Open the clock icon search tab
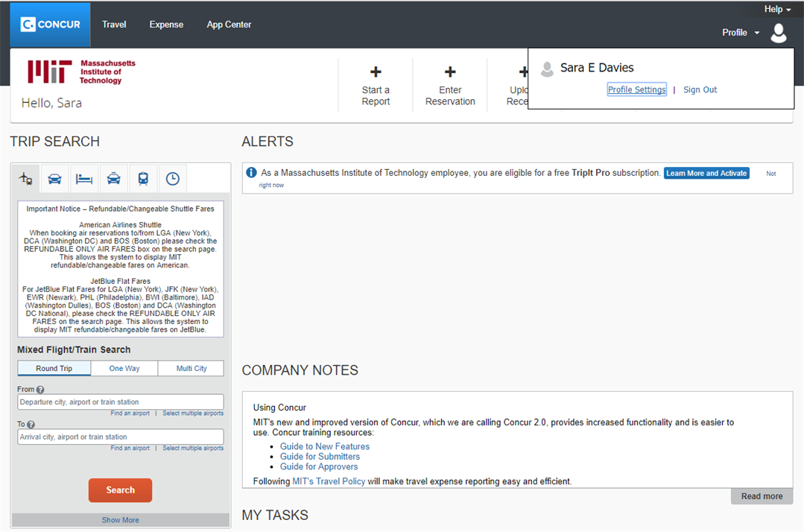Image resolution: width=804 pixels, height=532 pixels. coord(172,179)
